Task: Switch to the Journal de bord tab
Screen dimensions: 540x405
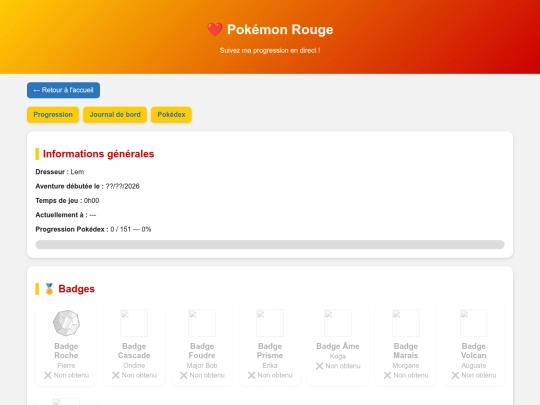Action: [x=115, y=115]
